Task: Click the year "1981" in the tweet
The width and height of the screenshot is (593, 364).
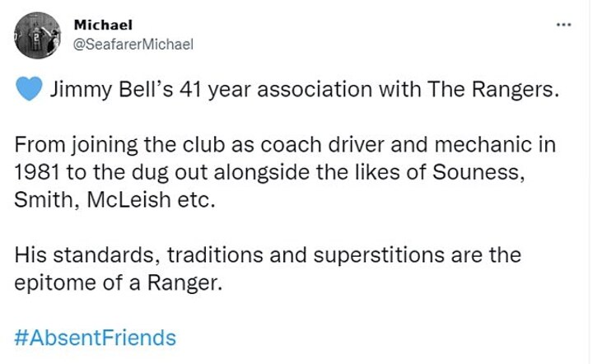Action: click(37, 172)
